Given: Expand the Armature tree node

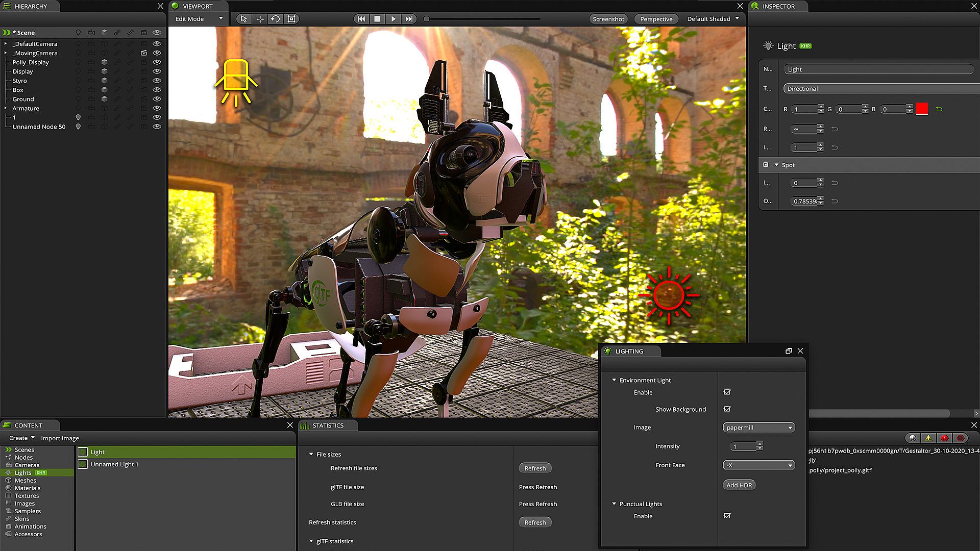Looking at the screenshot, I should point(6,108).
